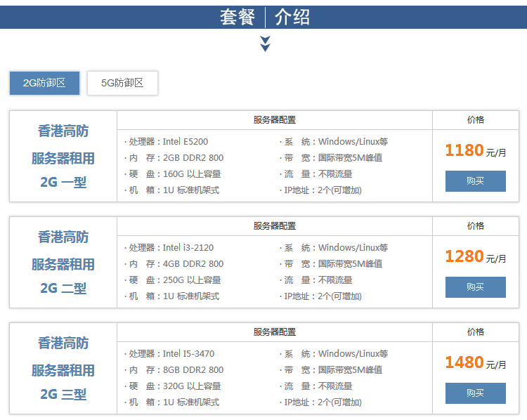Click the 320G 以上容量 disk text

pyautogui.click(x=192, y=386)
